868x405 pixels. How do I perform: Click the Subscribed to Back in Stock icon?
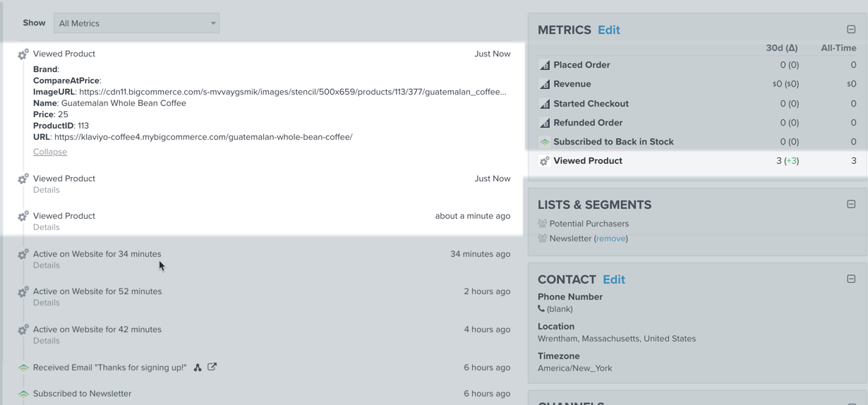[x=544, y=142]
